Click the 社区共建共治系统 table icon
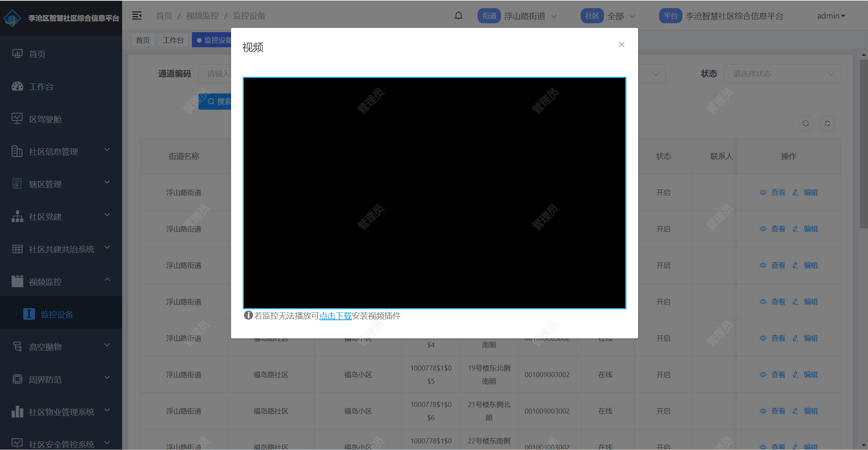Viewport: 868px width, 450px height. click(x=17, y=249)
